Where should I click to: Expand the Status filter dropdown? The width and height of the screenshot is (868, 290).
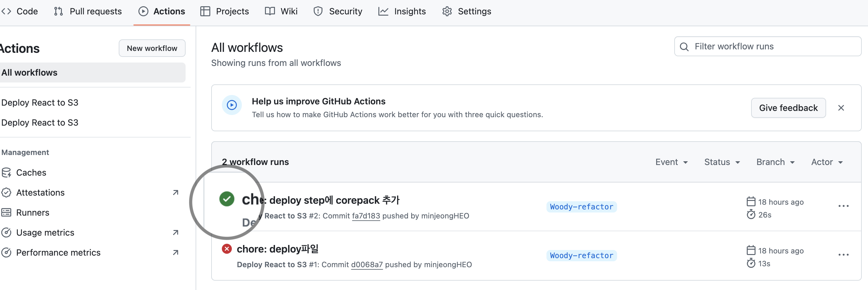pyautogui.click(x=722, y=162)
